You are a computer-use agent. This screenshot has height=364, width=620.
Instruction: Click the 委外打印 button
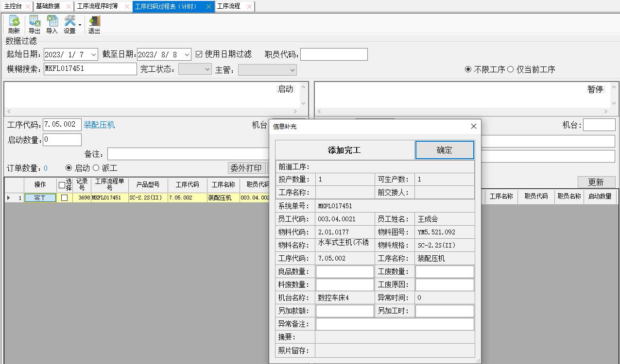(246, 168)
